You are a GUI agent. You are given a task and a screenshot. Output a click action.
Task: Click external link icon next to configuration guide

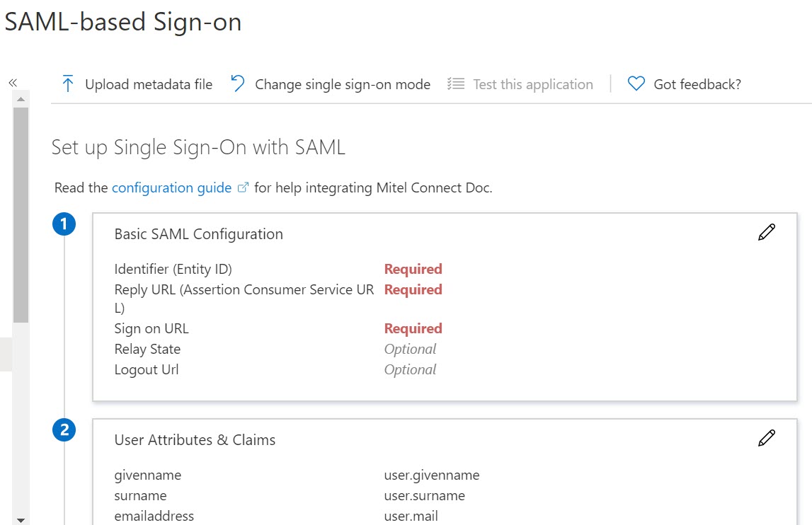point(243,187)
